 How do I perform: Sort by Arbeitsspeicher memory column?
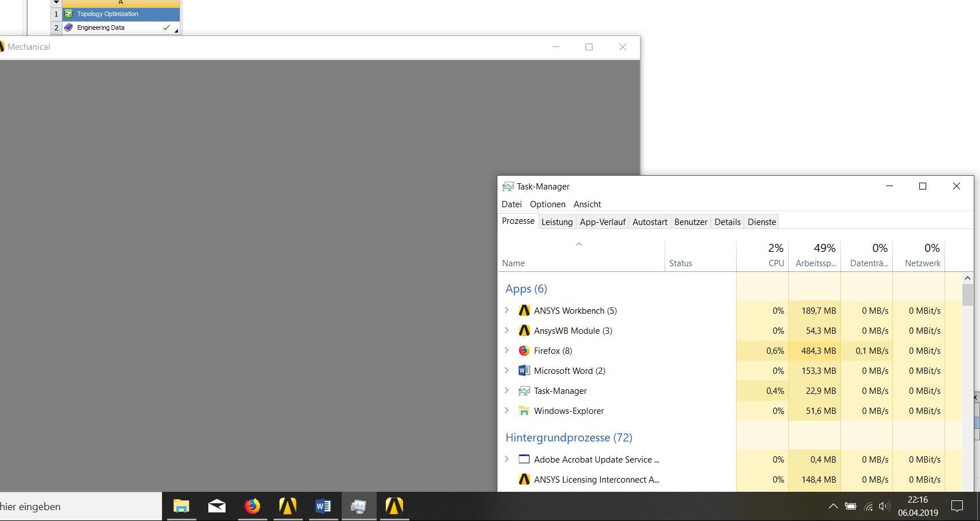(x=815, y=255)
